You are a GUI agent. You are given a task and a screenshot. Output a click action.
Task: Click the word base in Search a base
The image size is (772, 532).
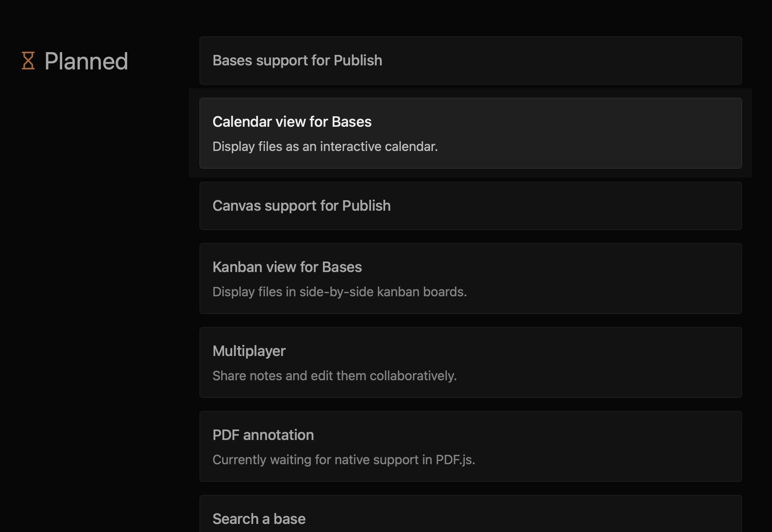[289, 519]
